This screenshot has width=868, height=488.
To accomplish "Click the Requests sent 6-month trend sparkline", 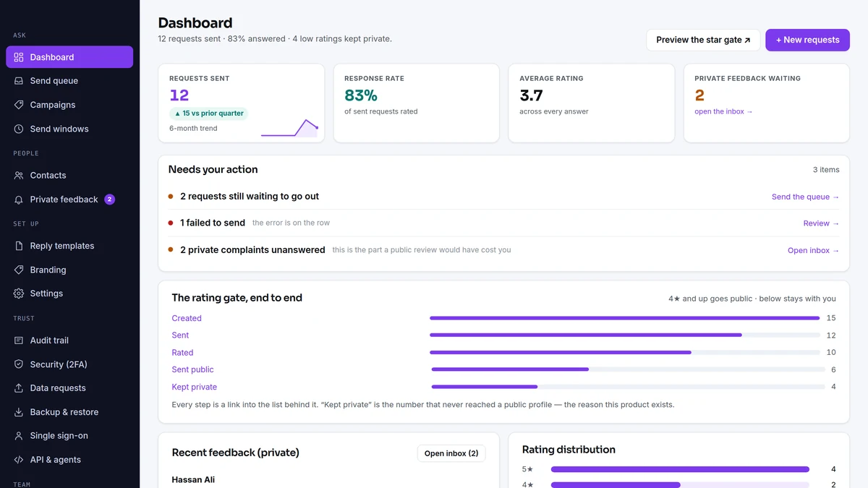I will click(x=289, y=128).
